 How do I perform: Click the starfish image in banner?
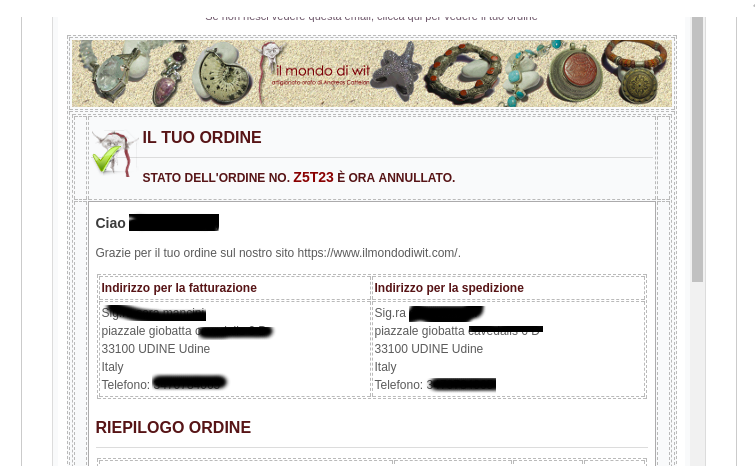pyautogui.click(x=398, y=73)
